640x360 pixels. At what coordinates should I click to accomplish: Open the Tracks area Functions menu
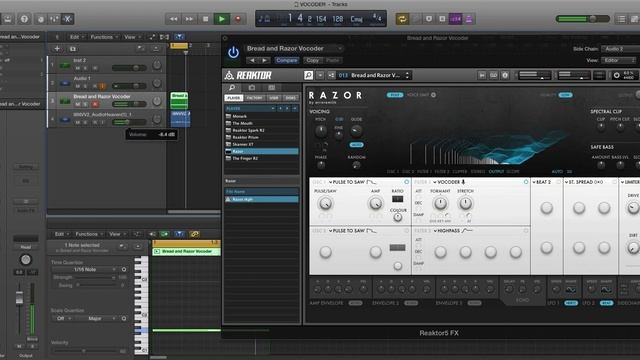coord(104,37)
